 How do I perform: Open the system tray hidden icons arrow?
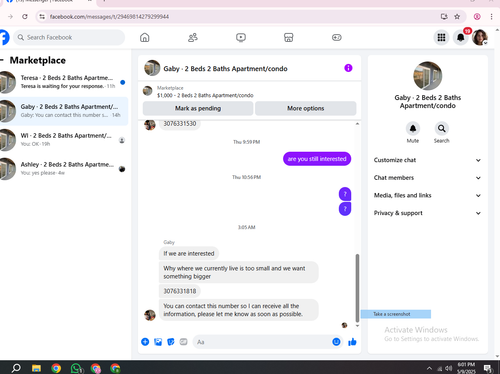[429, 368]
